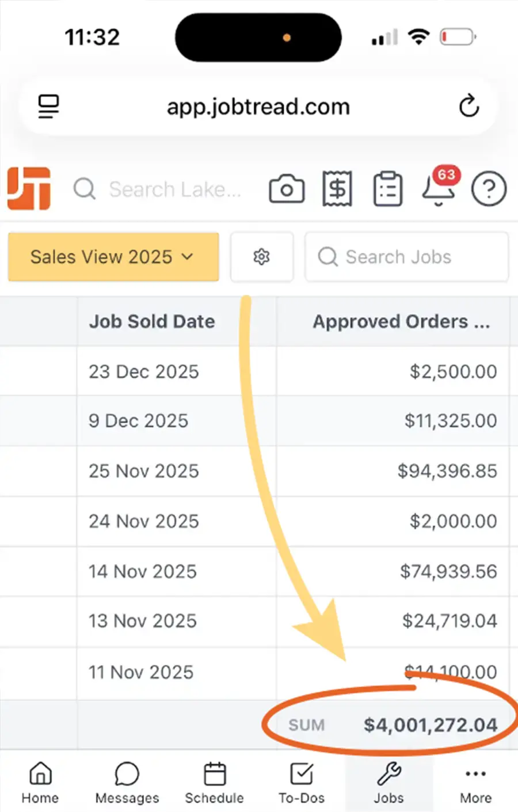Open browser page menu icon
The width and height of the screenshot is (518, 812).
click(49, 107)
